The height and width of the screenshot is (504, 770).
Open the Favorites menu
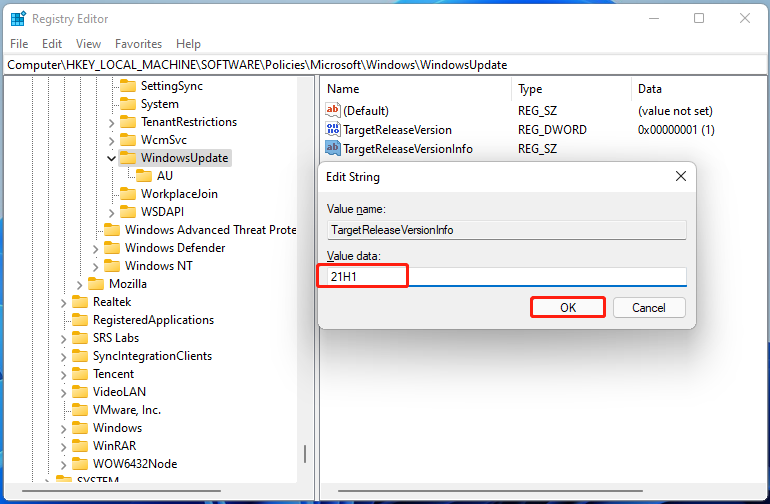(x=138, y=44)
